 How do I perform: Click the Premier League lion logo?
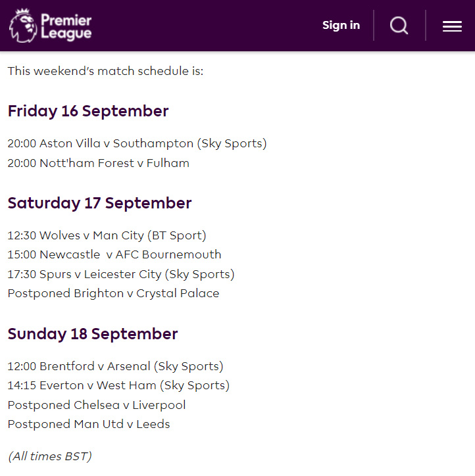tap(23, 26)
